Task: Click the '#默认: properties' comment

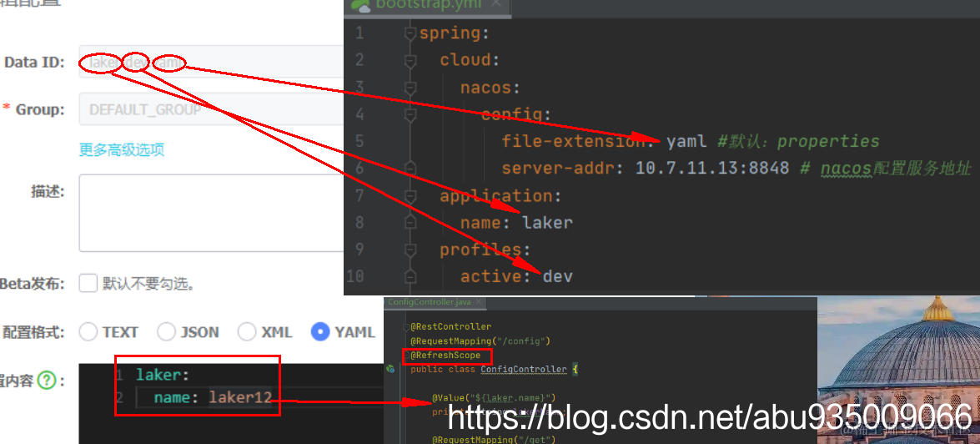Action: click(798, 141)
